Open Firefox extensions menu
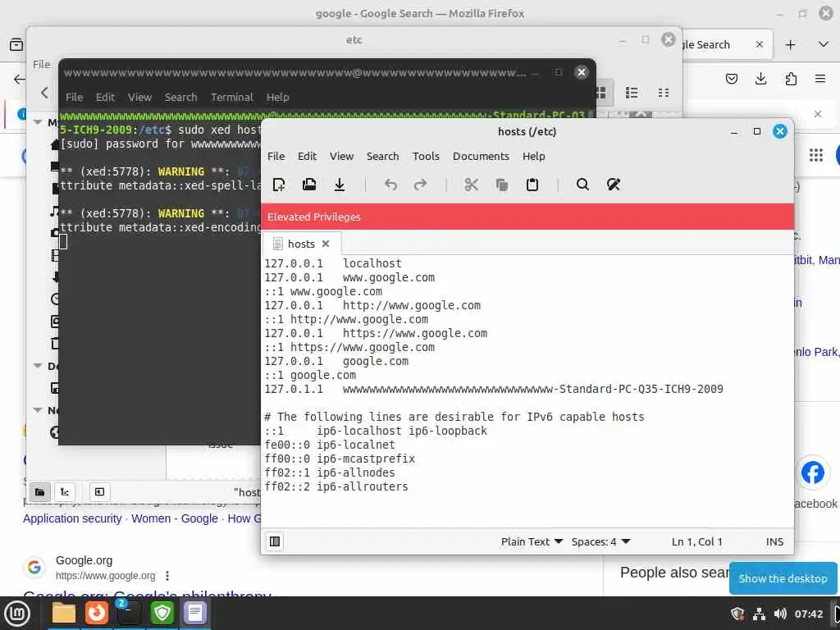 (791, 80)
